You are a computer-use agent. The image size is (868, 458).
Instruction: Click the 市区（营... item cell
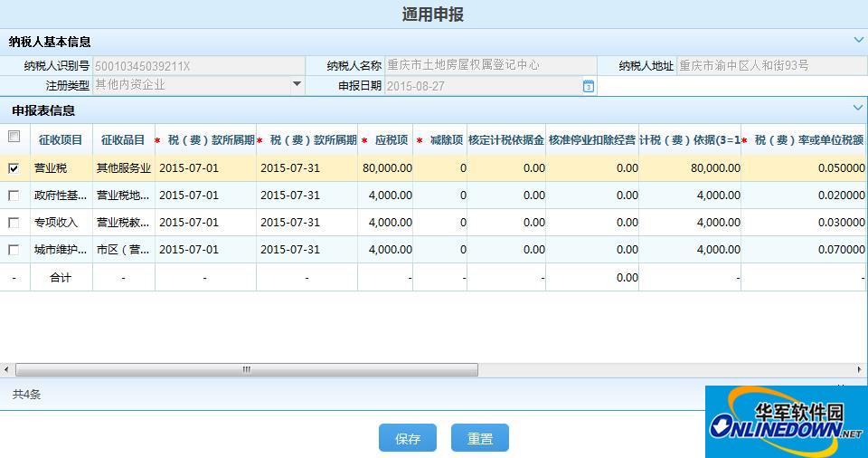click(x=124, y=250)
